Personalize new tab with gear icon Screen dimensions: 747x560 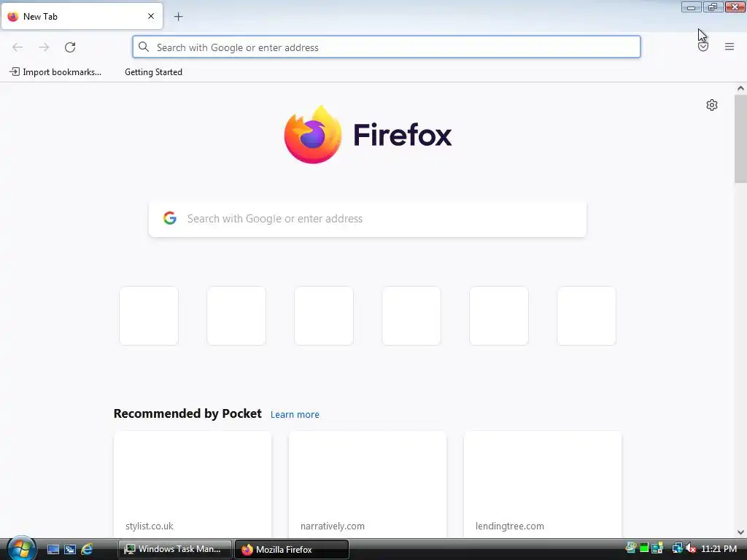tap(712, 105)
